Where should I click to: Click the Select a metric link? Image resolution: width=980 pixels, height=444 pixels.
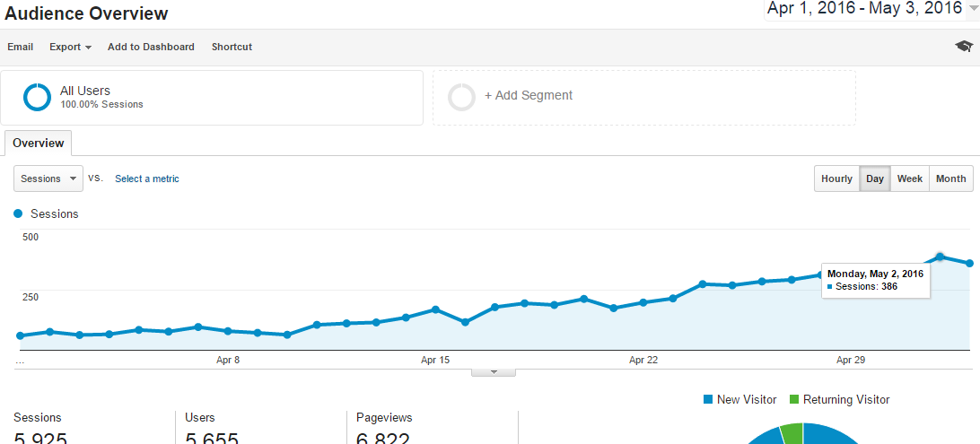point(147,178)
